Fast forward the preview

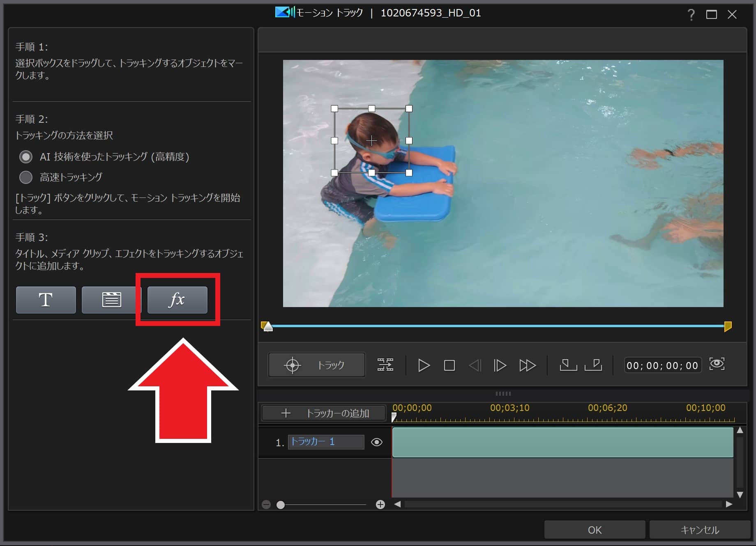point(528,365)
